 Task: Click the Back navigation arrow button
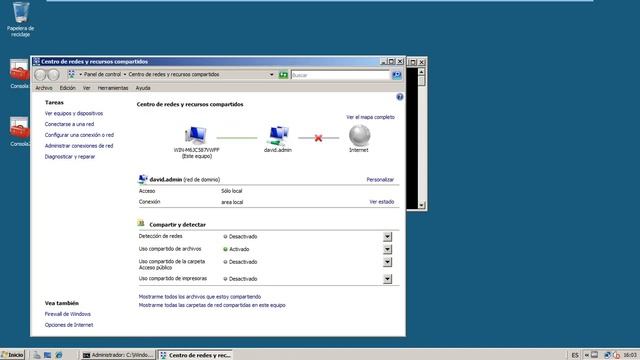coord(40,75)
